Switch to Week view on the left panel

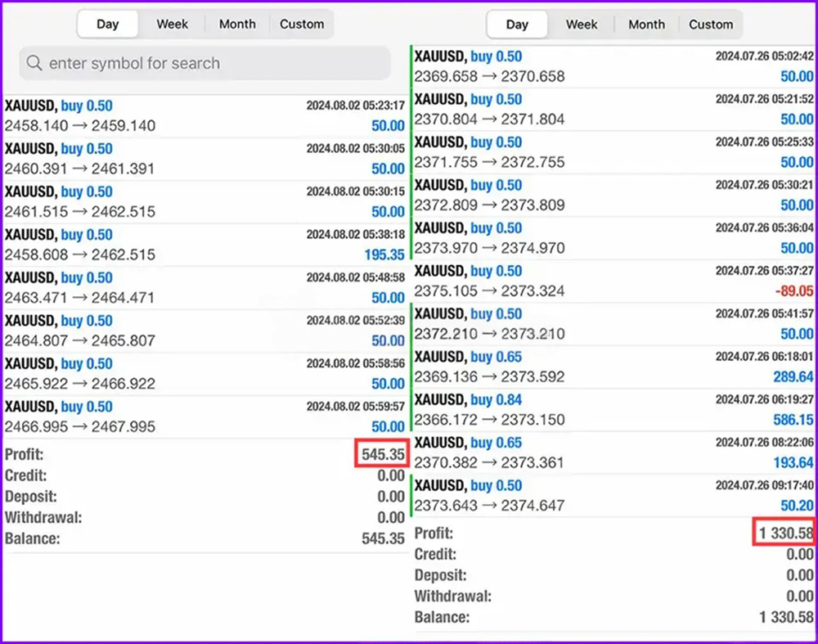[x=172, y=24]
